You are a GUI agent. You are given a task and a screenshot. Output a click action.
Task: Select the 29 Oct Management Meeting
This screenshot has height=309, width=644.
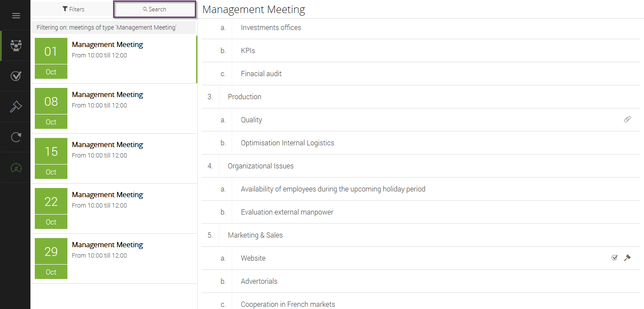[114, 259]
